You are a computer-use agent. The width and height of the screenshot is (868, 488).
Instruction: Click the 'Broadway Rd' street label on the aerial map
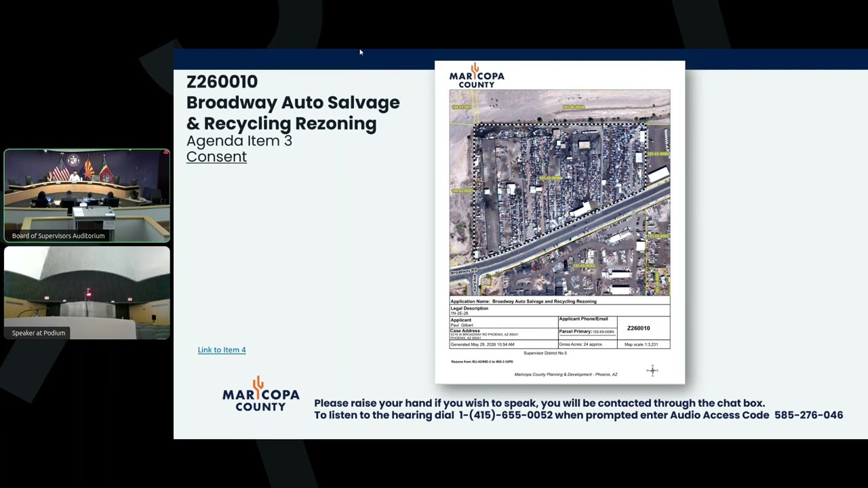[464, 271]
